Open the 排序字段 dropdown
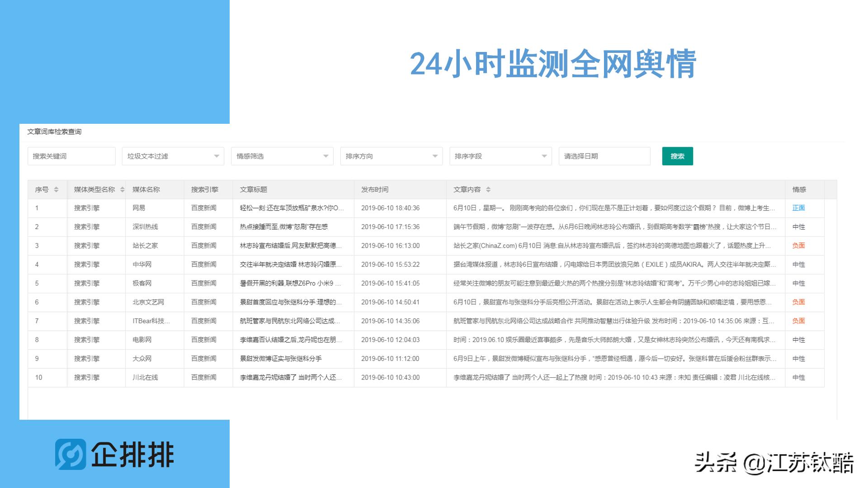Image resolution: width=868 pixels, height=488 pixels. tap(500, 156)
